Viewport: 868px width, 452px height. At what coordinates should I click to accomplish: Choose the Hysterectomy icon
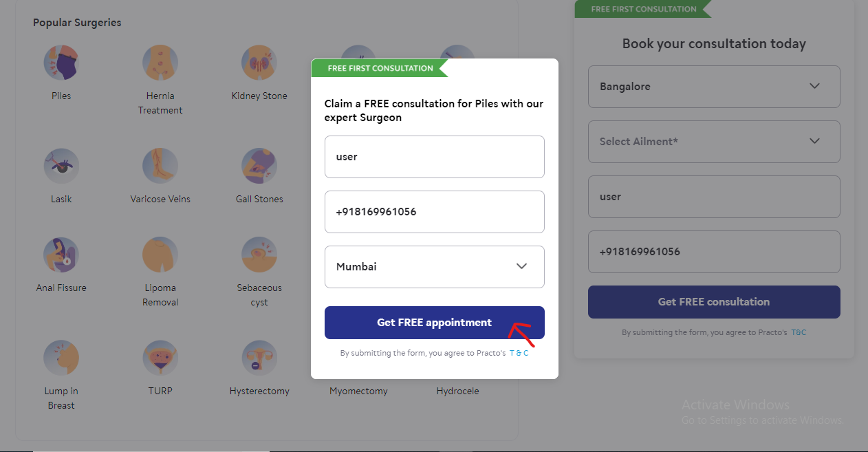click(x=259, y=358)
